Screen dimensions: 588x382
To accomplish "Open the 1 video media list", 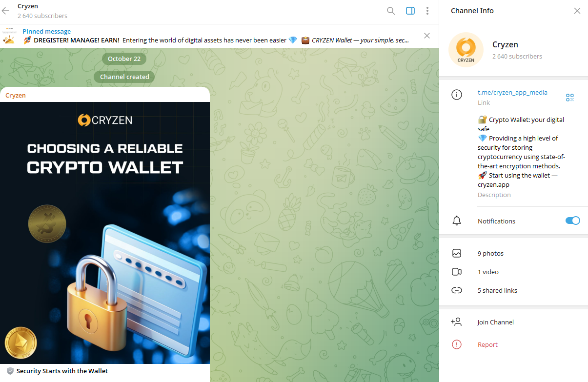I will click(x=488, y=272).
